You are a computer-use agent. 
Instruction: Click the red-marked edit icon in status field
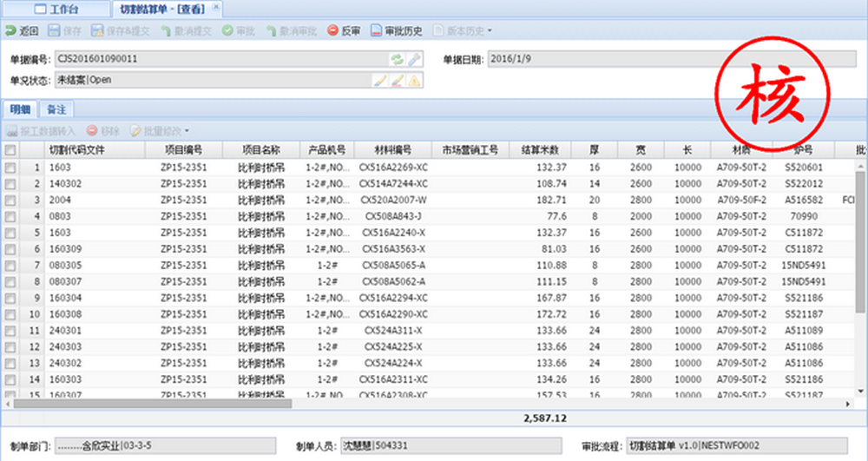[397, 81]
